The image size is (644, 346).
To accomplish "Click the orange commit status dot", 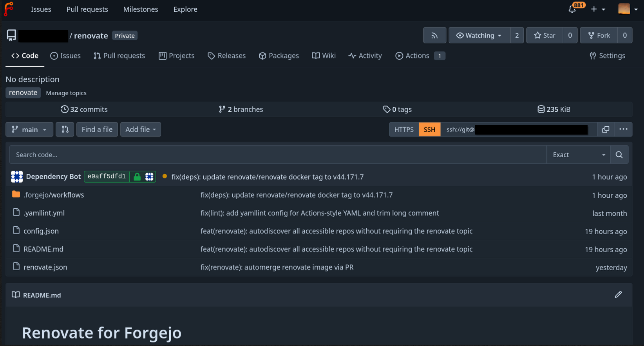I will pos(165,177).
